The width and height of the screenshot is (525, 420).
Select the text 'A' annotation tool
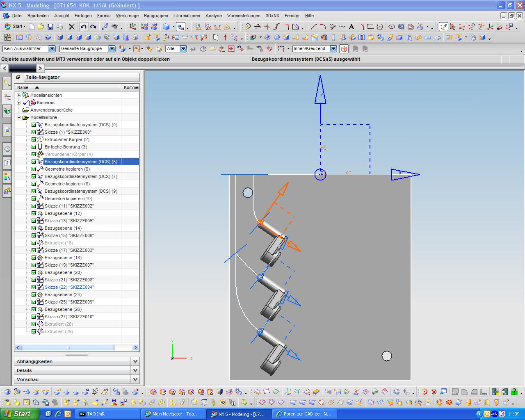pyautogui.click(x=352, y=27)
